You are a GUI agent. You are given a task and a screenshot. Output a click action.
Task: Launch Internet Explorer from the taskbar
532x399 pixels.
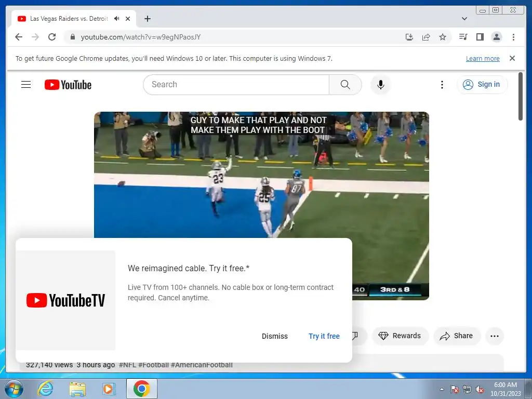(x=45, y=389)
